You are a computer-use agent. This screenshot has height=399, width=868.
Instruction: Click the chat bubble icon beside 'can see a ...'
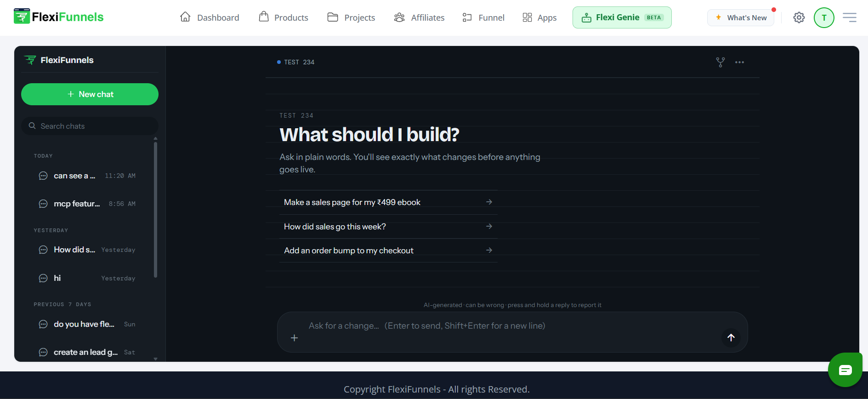click(x=43, y=176)
